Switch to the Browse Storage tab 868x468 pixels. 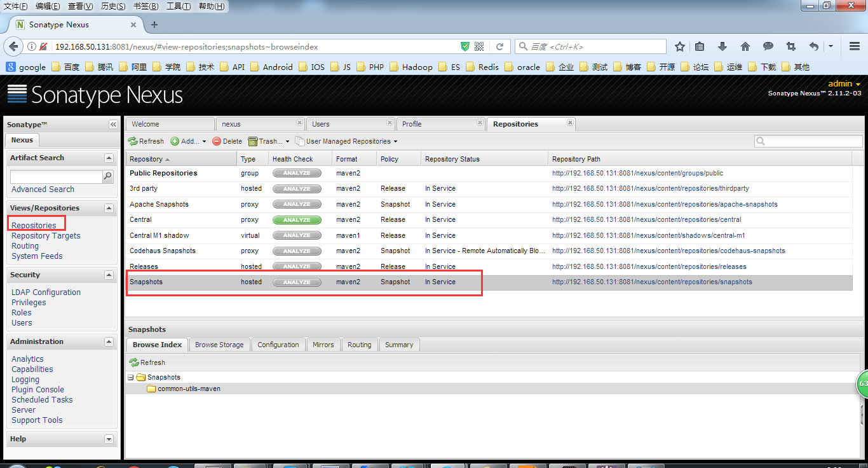coord(219,345)
